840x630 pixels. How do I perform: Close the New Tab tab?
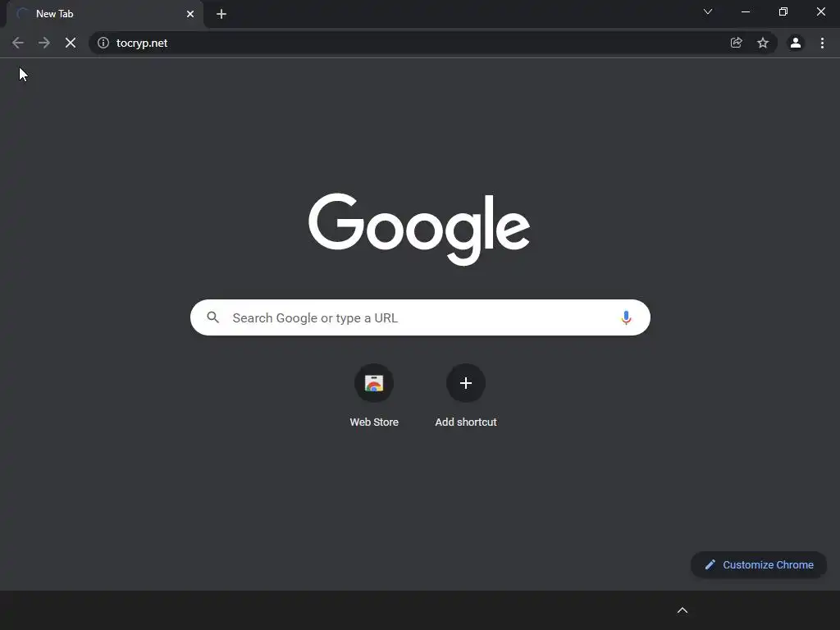[x=190, y=14]
